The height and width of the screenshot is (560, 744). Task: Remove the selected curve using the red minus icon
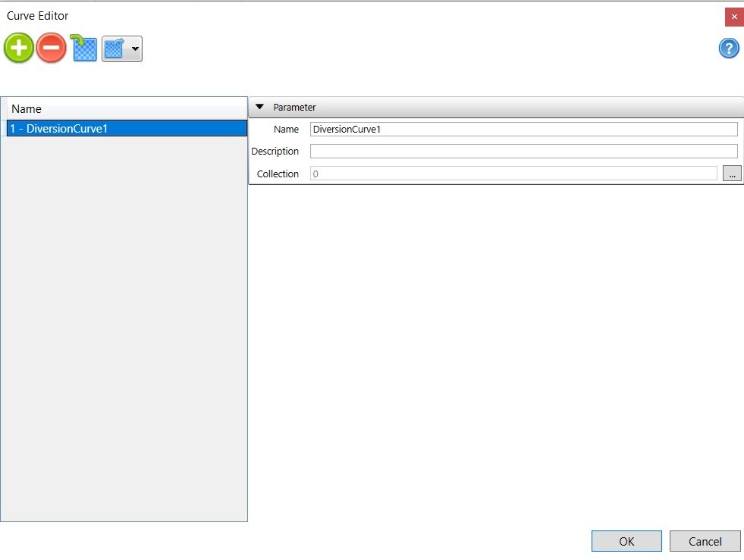(50, 48)
